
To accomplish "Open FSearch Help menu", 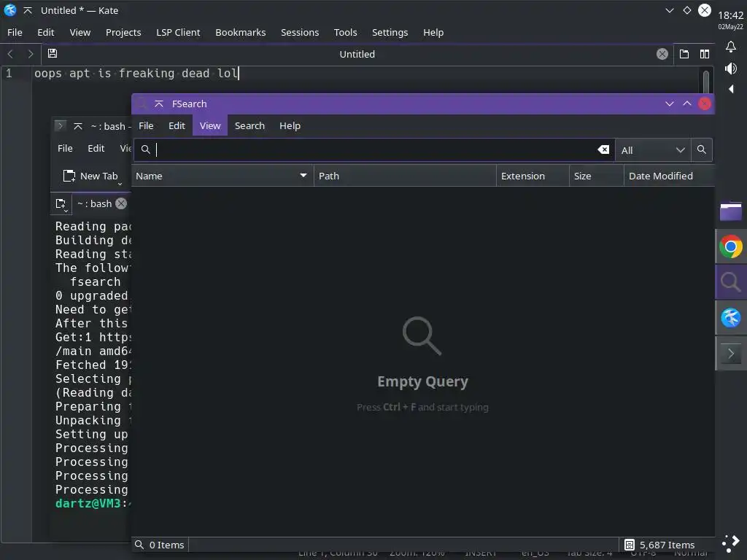I will pos(290,125).
